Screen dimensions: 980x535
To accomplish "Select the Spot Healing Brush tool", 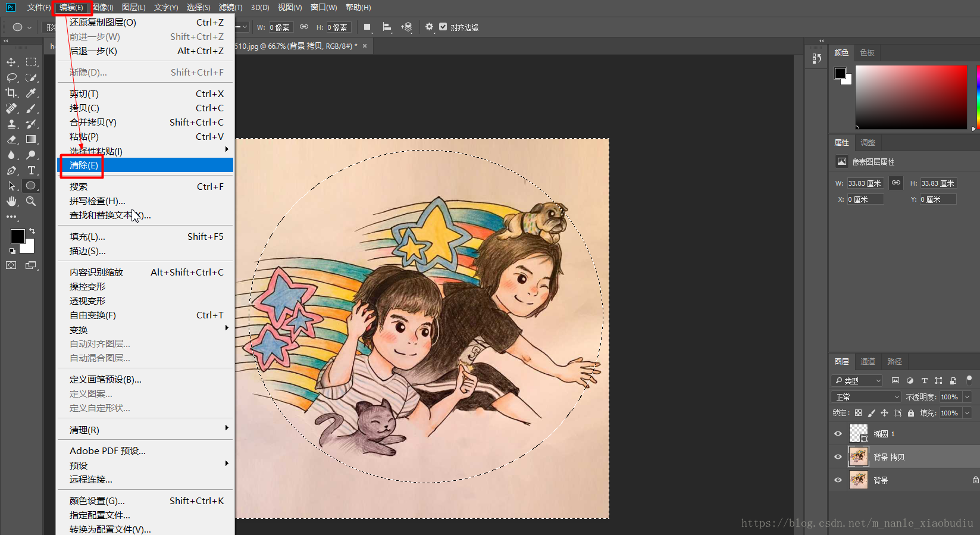I will click(11, 108).
